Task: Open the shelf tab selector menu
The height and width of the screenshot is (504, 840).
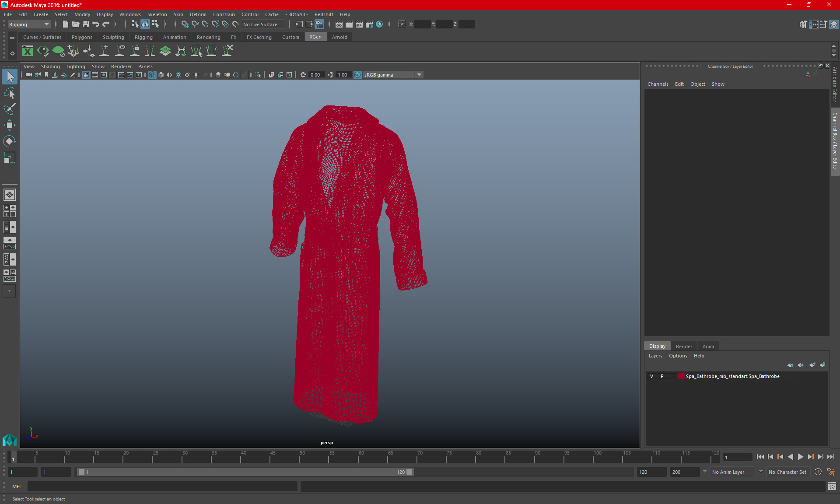Action: tap(12, 38)
